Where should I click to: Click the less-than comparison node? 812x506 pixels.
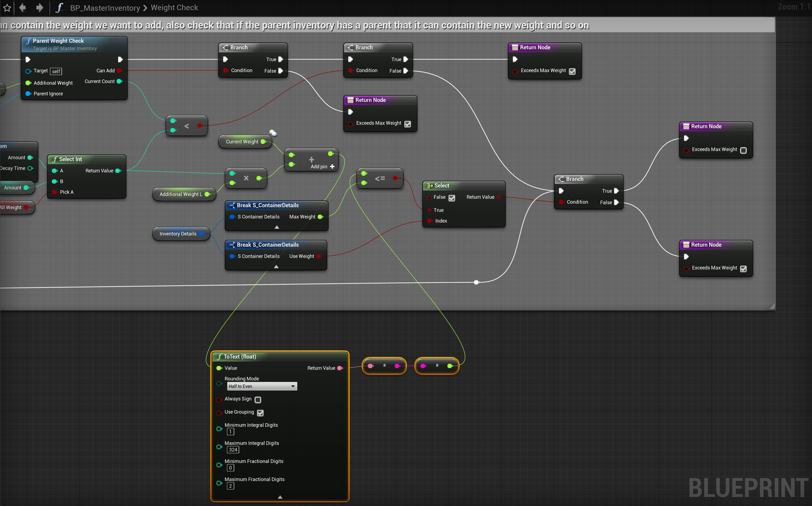point(187,126)
